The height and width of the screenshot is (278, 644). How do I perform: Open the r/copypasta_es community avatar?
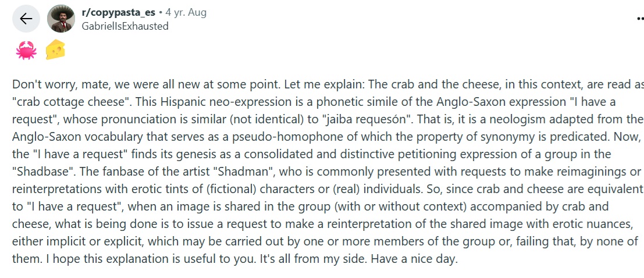61,19
